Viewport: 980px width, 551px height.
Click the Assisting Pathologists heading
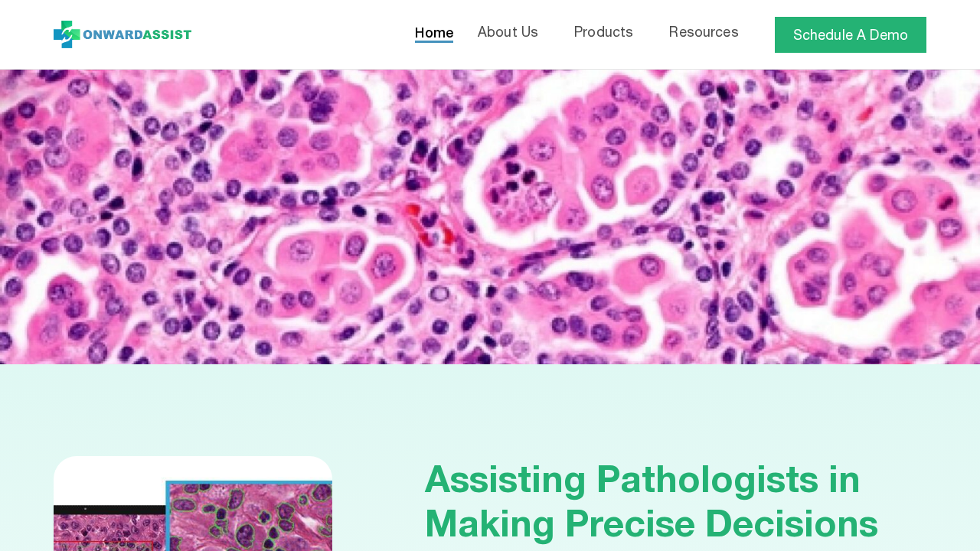click(642, 480)
